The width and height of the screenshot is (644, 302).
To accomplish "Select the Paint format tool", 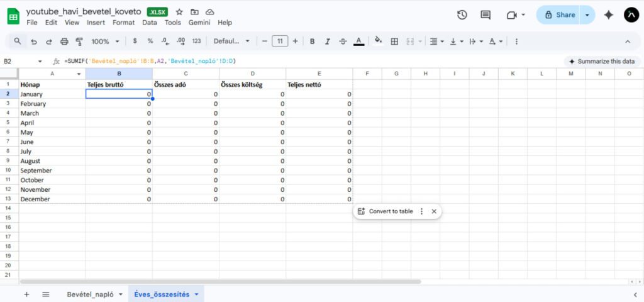I will (x=79, y=42).
